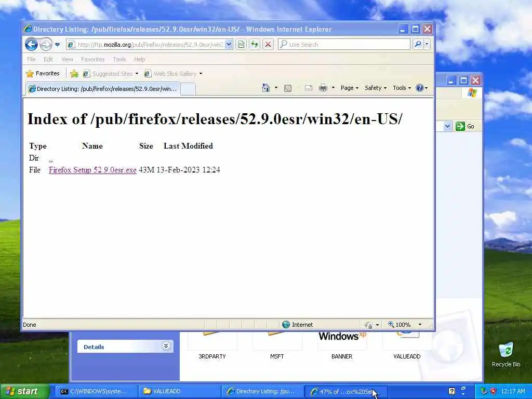Click the network connection tray icon
The image size is (532, 399).
click(484, 391)
